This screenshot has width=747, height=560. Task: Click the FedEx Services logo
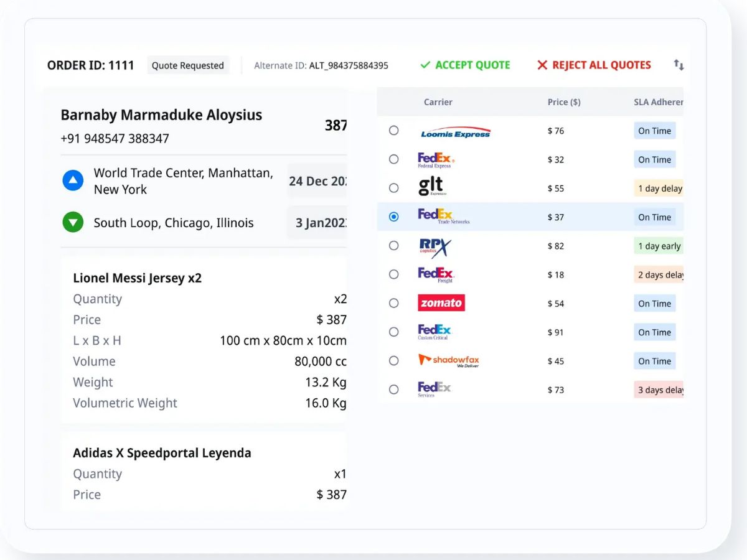coord(435,390)
